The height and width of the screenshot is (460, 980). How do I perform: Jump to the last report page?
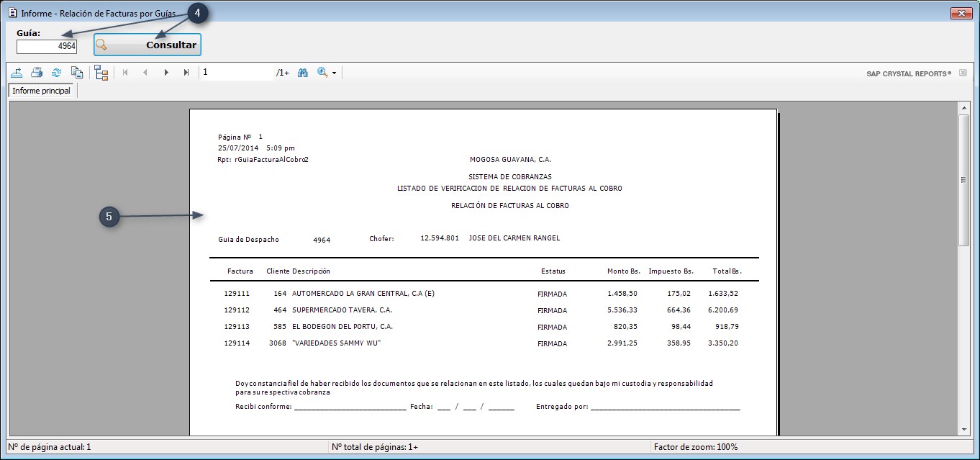[x=186, y=73]
